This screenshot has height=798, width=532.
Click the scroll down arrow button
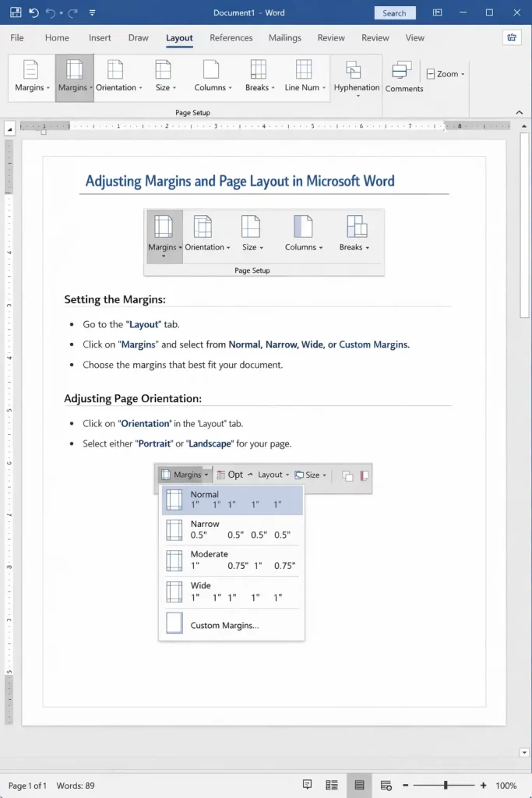point(524,752)
